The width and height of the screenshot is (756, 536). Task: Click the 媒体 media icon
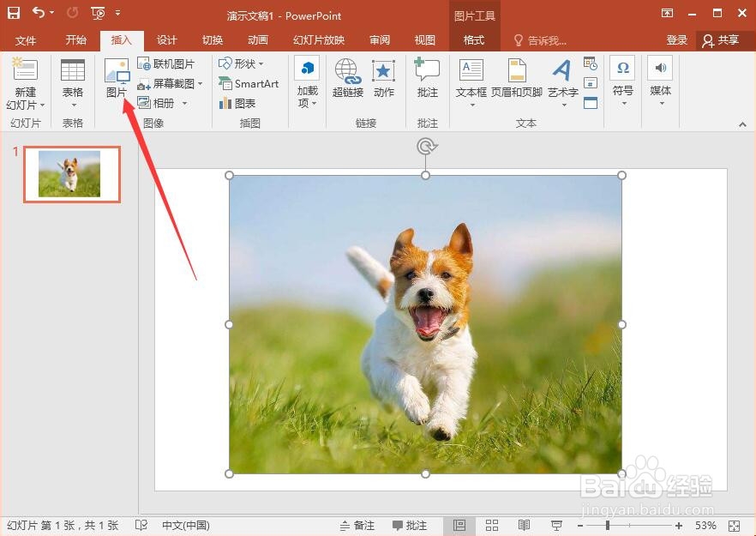tap(661, 68)
